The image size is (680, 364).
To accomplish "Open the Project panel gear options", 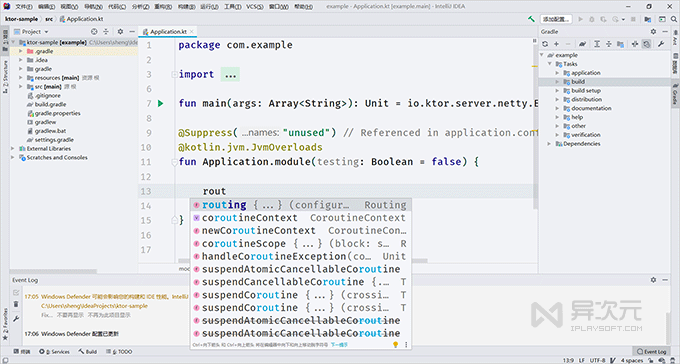I will [121, 32].
